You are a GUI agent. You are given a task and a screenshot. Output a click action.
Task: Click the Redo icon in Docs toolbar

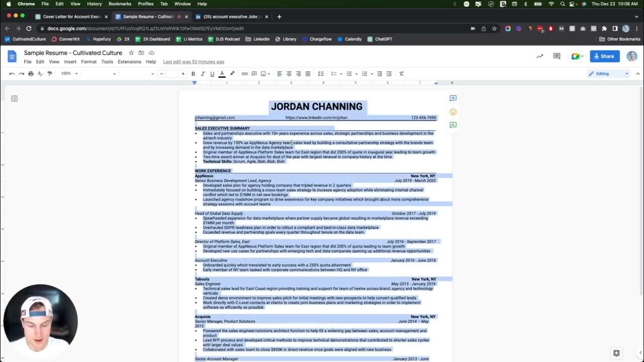(x=21, y=74)
